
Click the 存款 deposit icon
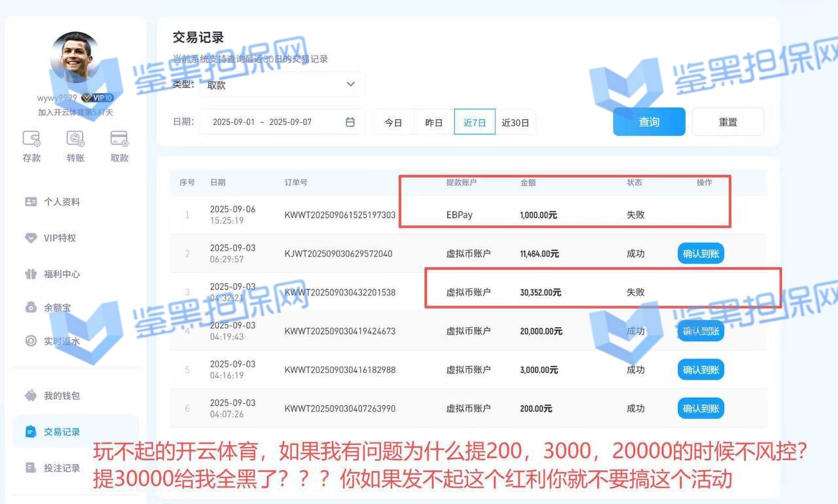[31, 139]
